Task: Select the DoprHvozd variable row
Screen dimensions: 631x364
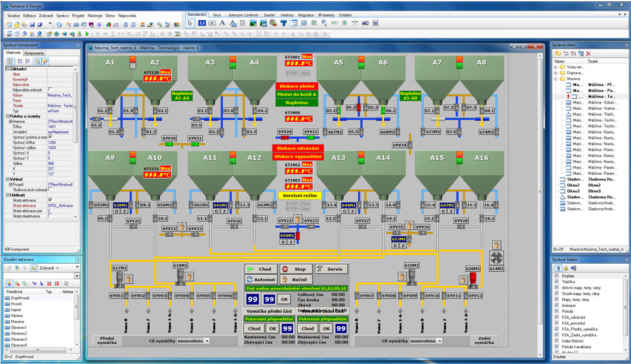Action: [39, 298]
